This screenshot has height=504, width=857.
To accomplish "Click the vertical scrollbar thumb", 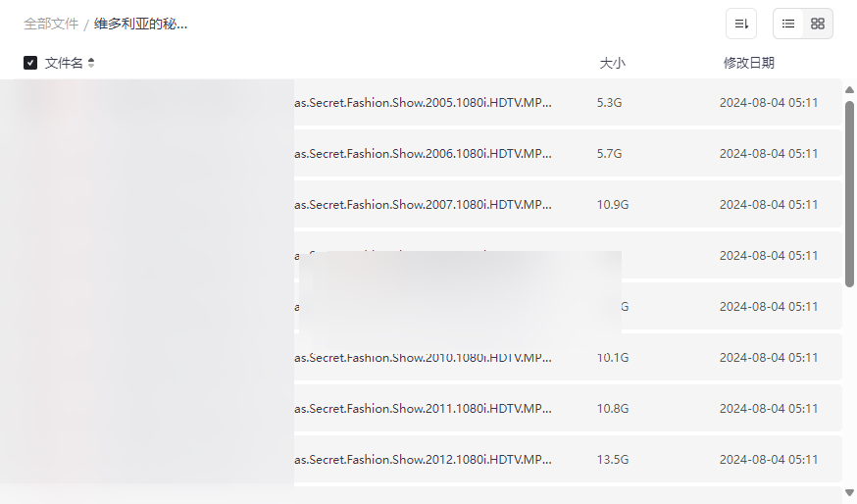I will click(x=849, y=191).
